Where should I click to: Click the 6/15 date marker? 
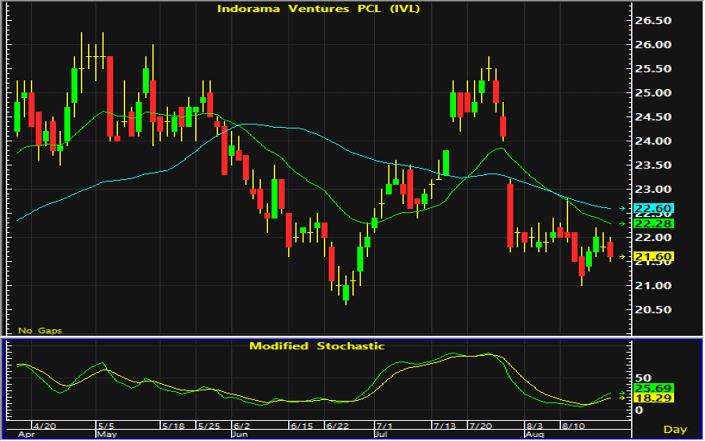tap(301, 426)
